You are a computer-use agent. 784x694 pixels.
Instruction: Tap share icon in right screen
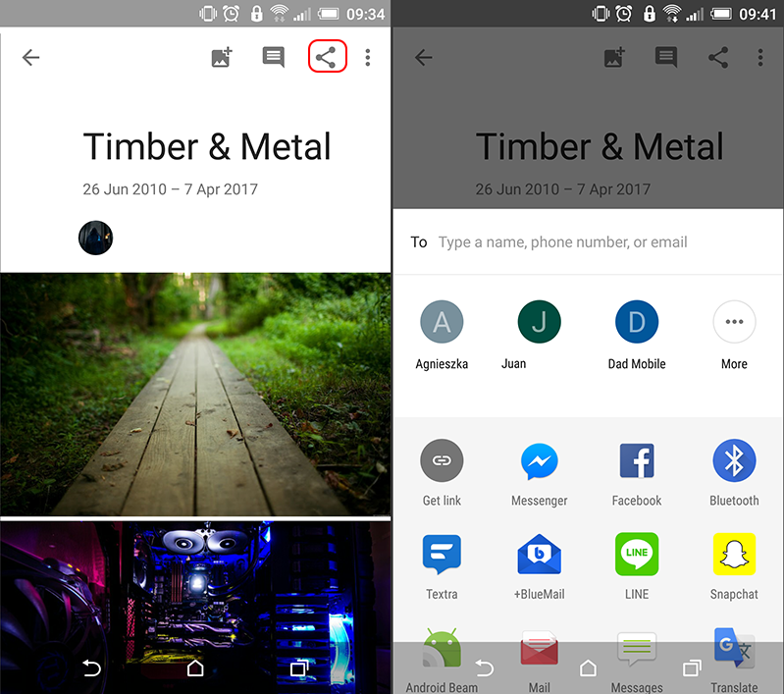718,58
